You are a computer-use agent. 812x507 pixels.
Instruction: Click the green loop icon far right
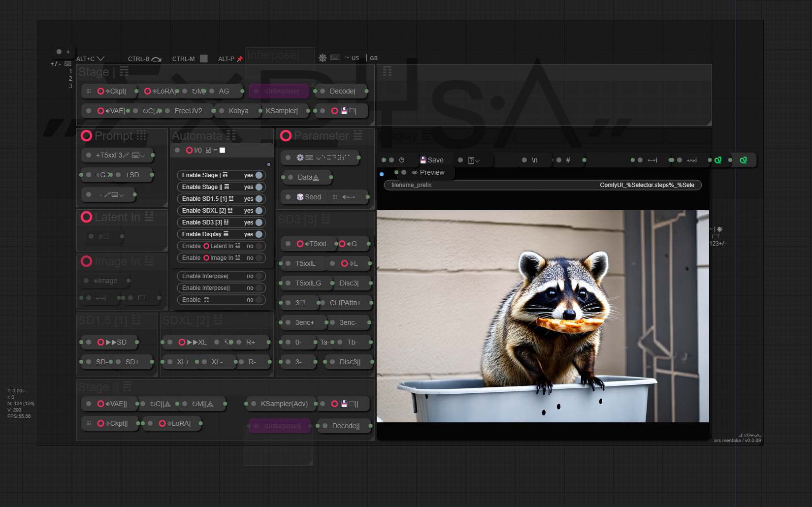coord(743,160)
